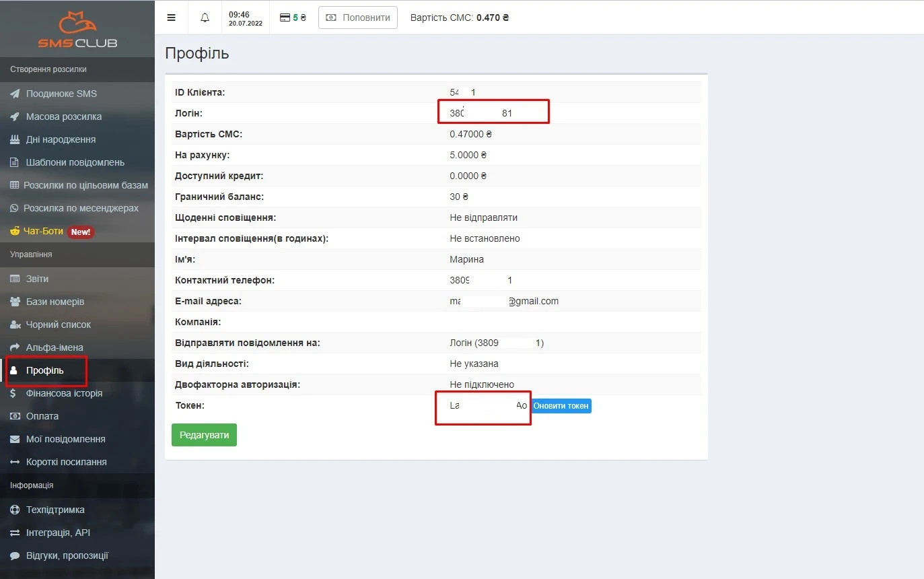
Task: Click the Дні народження cake icon
Action: (15, 139)
